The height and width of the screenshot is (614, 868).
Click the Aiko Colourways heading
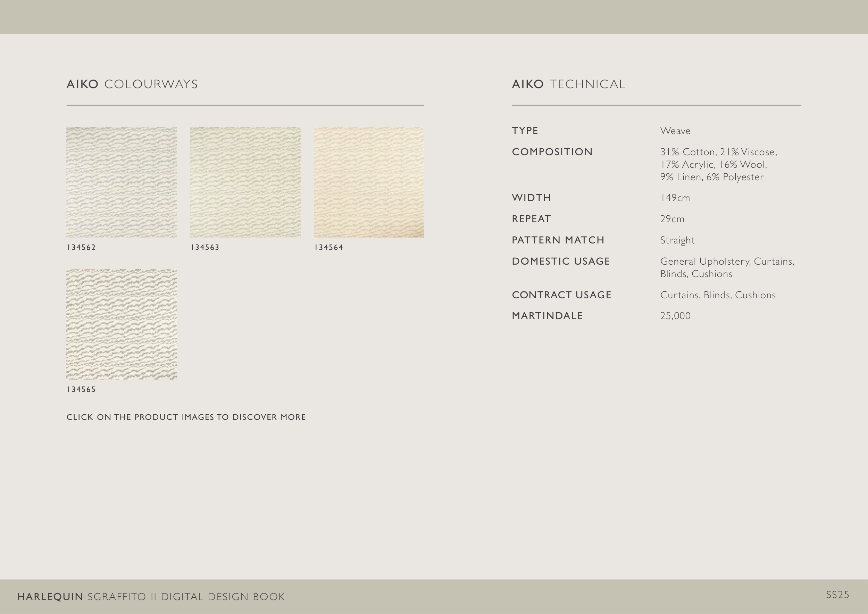(132, 84)
